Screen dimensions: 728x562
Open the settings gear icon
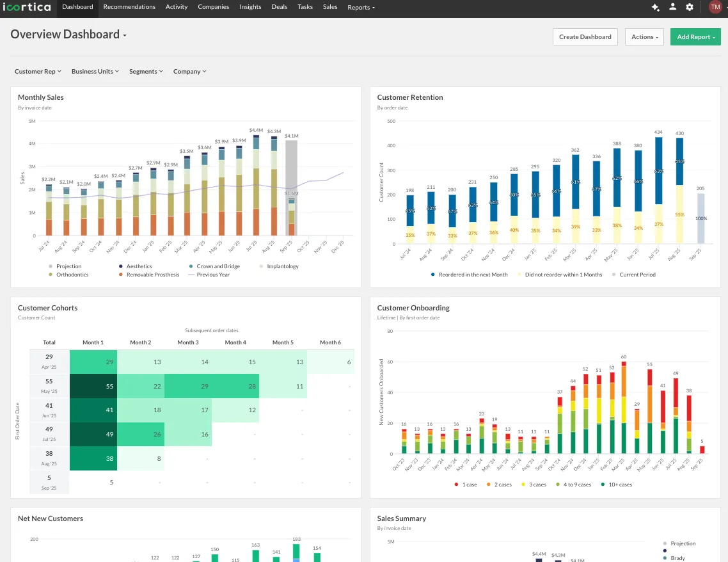[690, 7]
